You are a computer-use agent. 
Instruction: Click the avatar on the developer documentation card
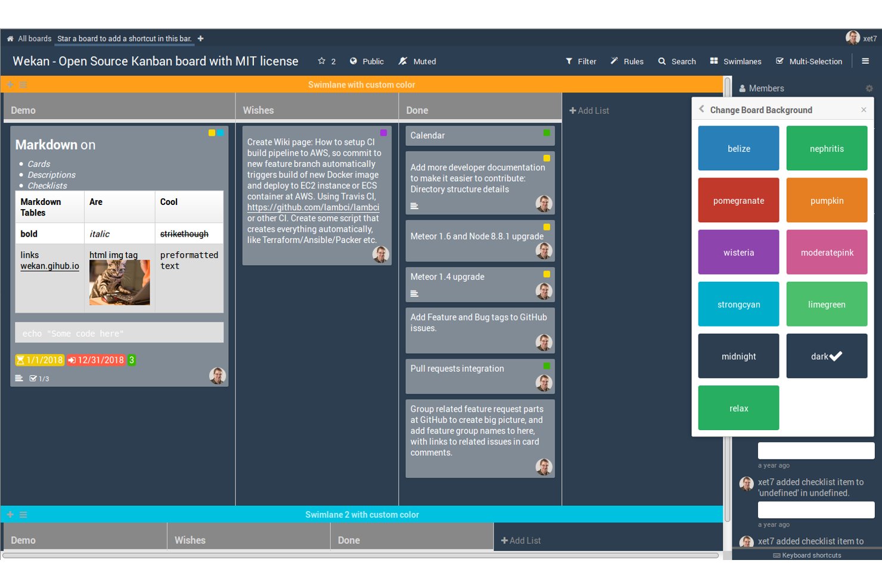[x=544, y=204]
